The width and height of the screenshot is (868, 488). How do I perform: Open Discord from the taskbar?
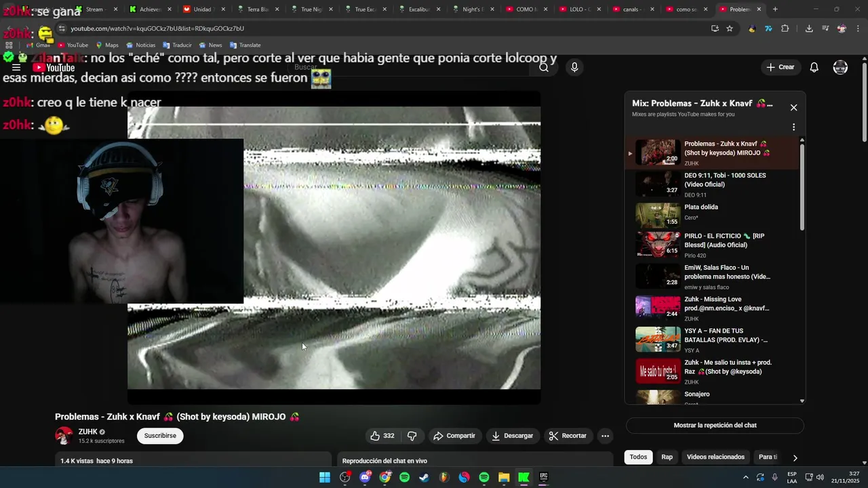[366, 477]
